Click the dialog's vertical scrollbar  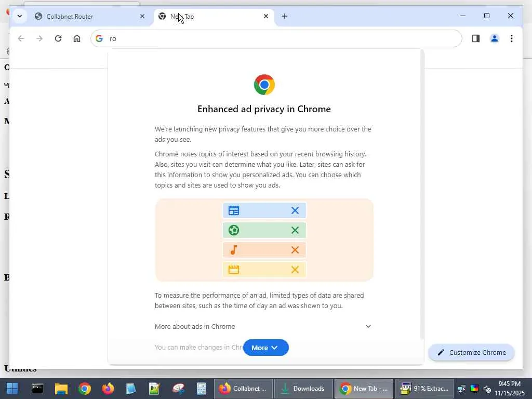click(x=422, y=194)
